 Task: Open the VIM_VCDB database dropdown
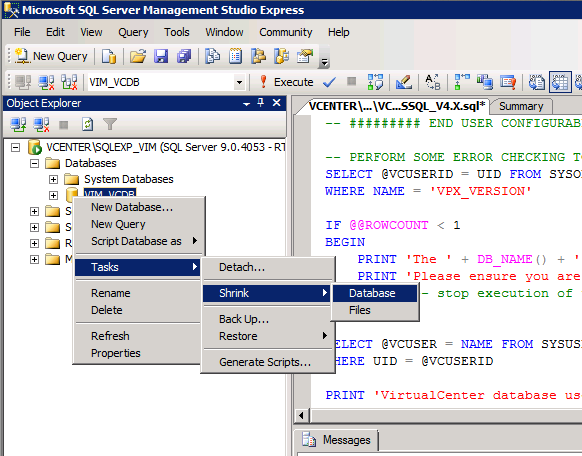point(239,82)
